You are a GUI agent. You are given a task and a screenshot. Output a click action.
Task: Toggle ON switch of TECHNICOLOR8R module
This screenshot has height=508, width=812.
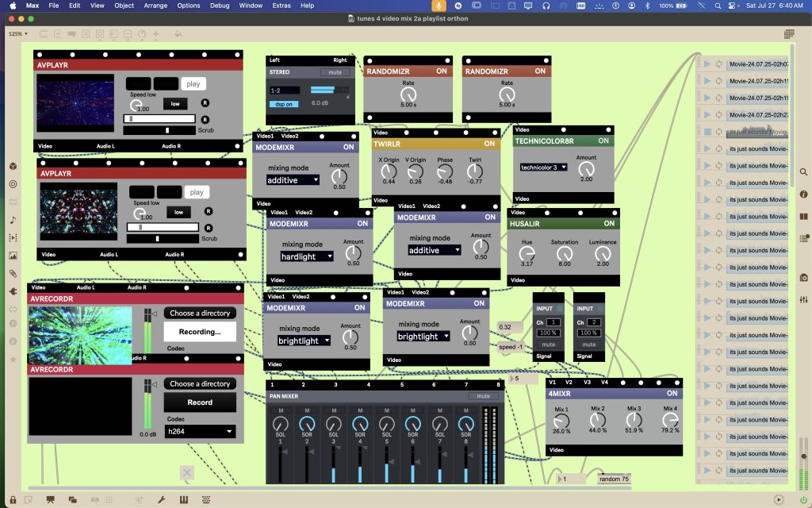[x=603, y=140]
